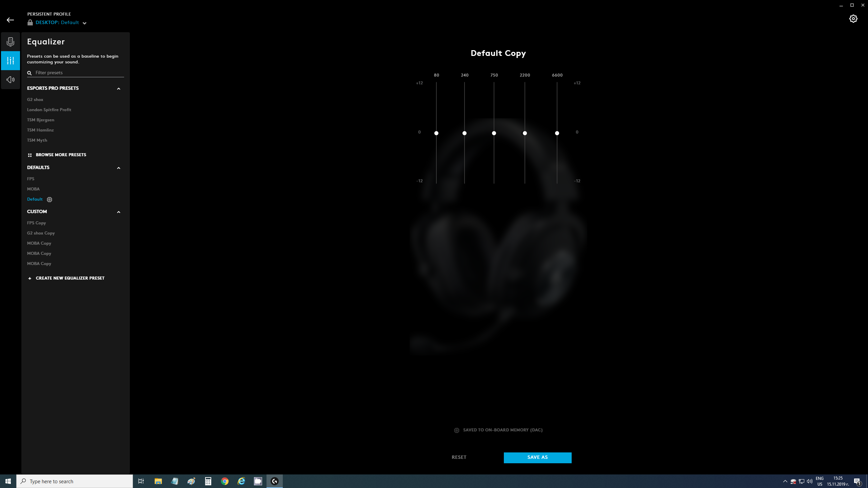Open the Paint app from the taskbar
Viewport: 868px width, 488px height.
click(192, 481)
